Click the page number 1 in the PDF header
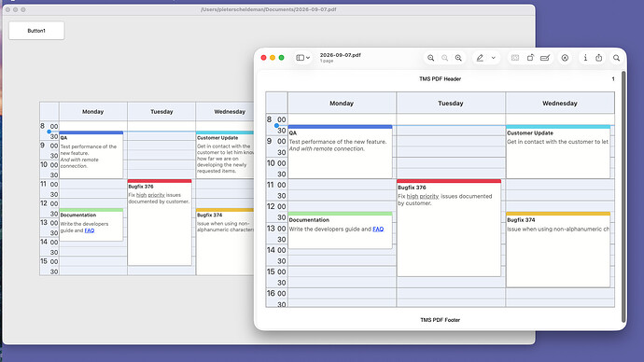The image size is (644, 362). point(613,78)
